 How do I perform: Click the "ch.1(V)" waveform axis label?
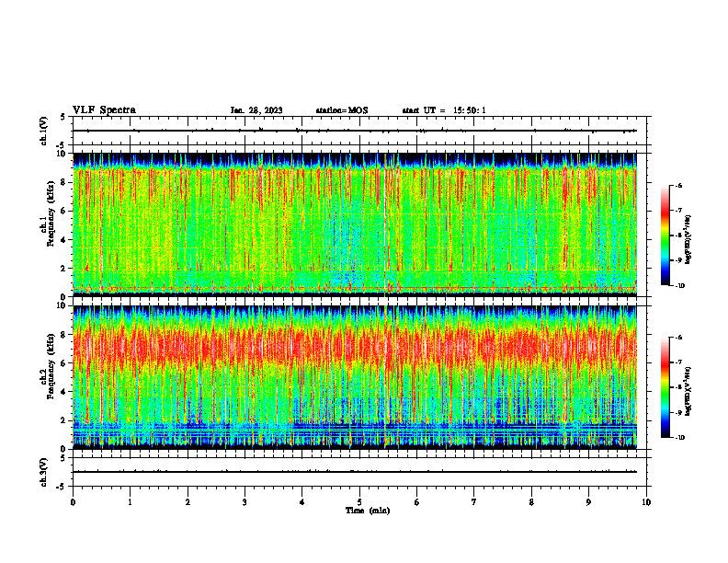pos(44,131)
